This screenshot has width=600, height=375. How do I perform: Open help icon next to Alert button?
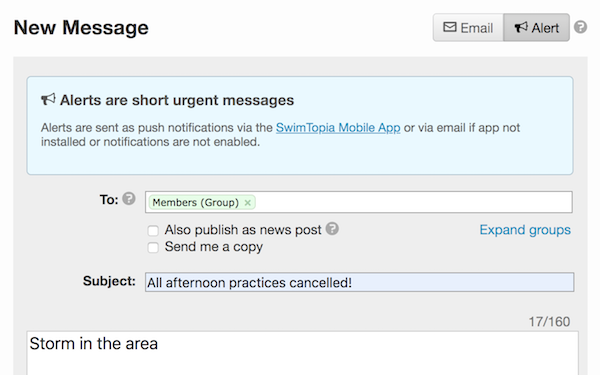click(580, 27)
